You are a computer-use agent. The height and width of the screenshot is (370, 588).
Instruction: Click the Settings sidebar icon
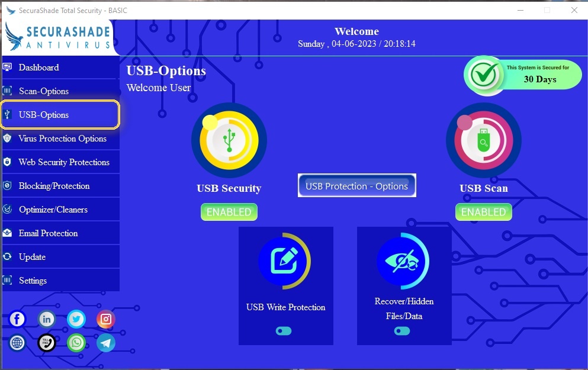(x=7, y=280)
